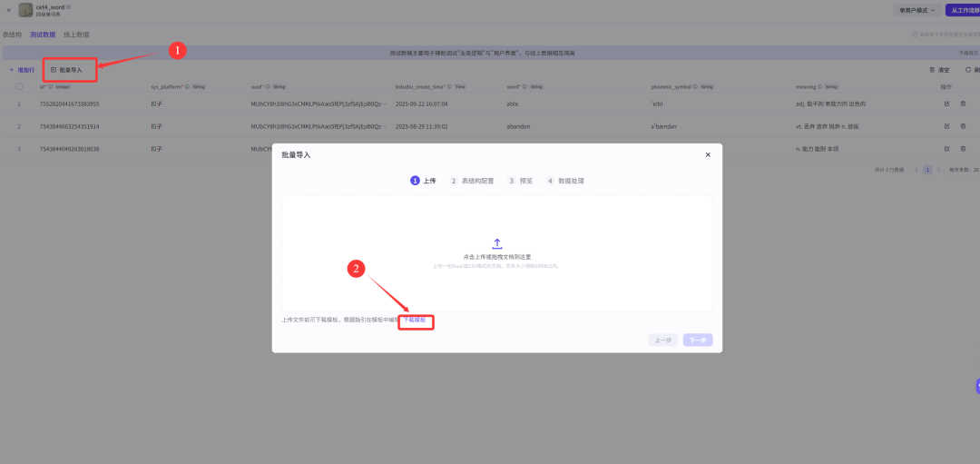Click 增加行 to add a row
The width and height of the screenshot is (980, 464).
point(21,70)
